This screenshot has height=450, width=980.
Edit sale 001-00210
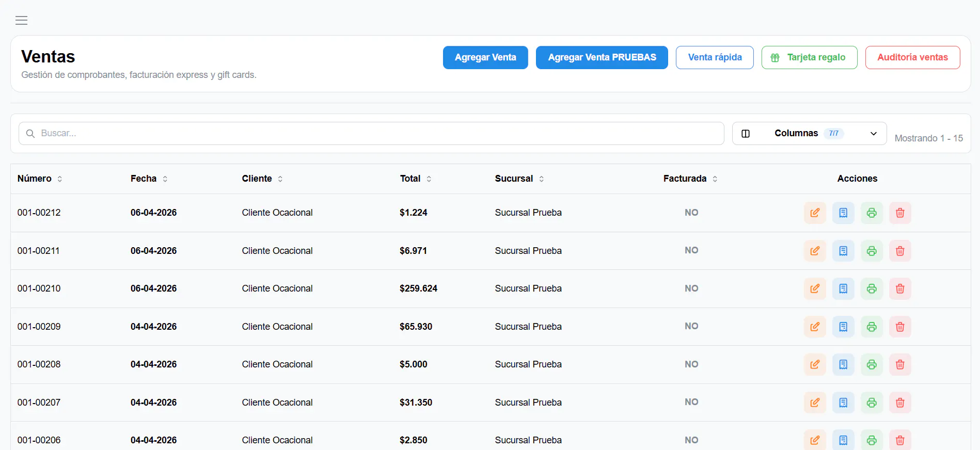tap(815, 288)
